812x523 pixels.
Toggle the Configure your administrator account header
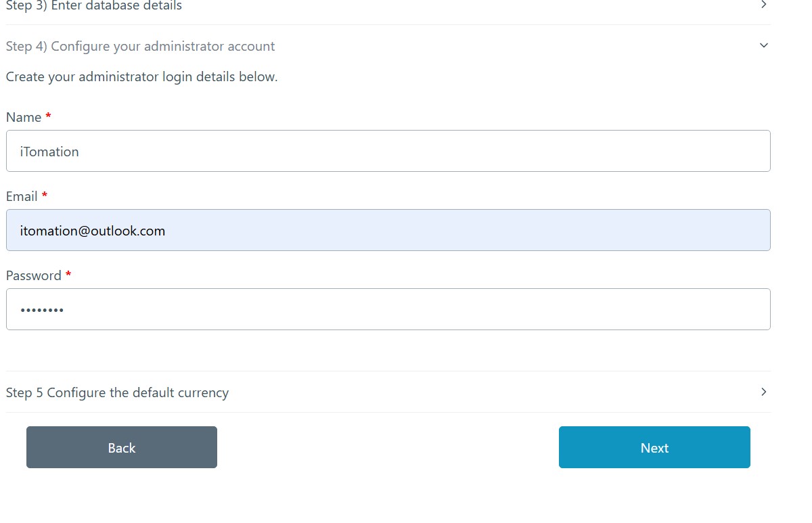(141, 47)
